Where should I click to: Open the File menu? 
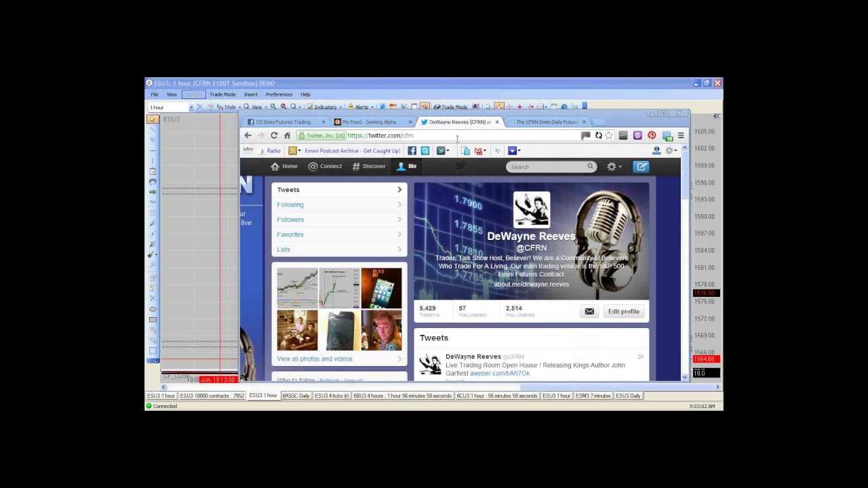155,94
